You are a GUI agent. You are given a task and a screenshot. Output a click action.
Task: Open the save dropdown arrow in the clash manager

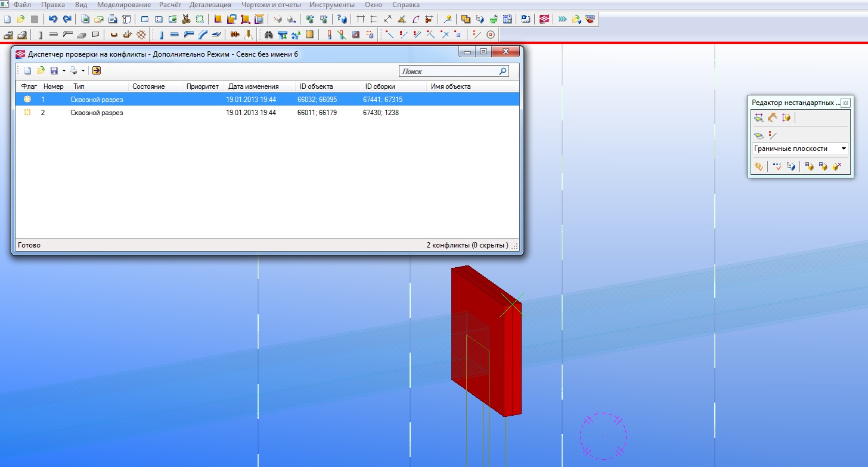coord(64,71)
